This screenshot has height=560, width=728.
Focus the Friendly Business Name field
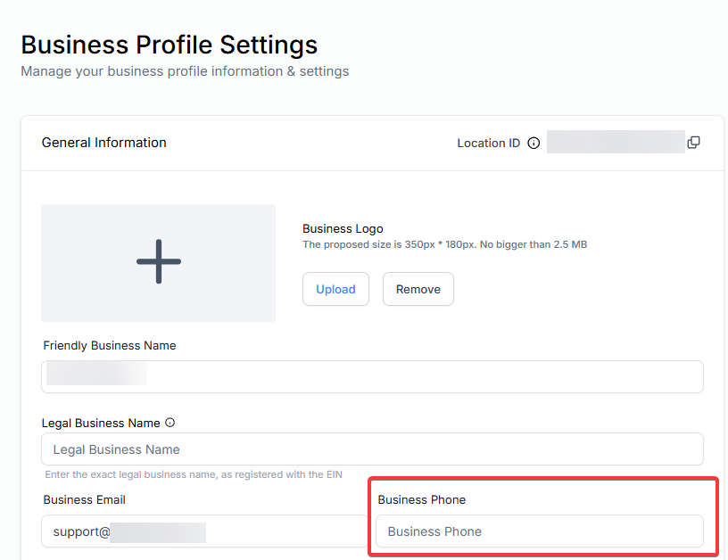point(372,376)
